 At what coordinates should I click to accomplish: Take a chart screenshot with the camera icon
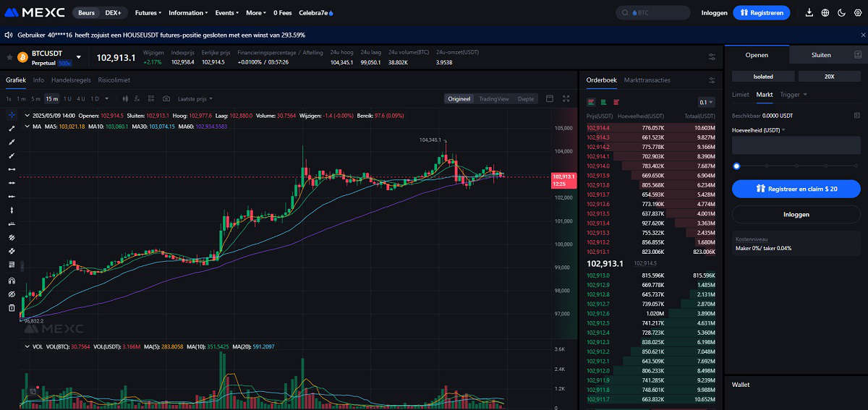166,98
